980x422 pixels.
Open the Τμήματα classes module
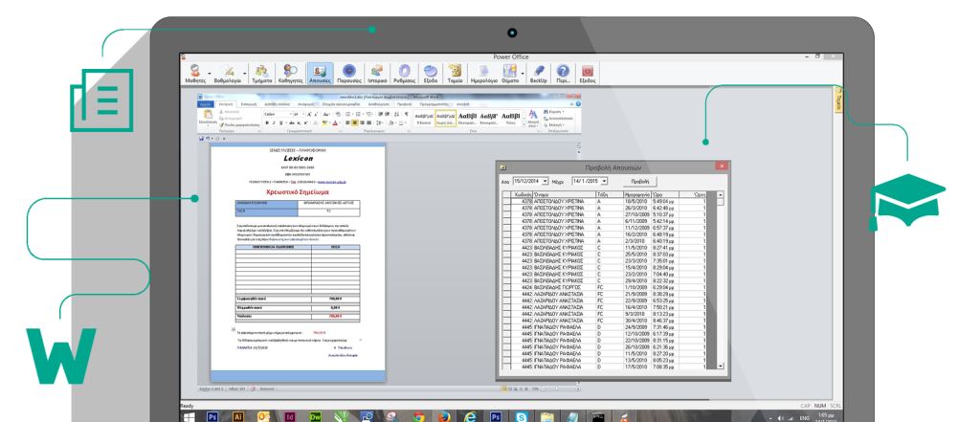261,73
